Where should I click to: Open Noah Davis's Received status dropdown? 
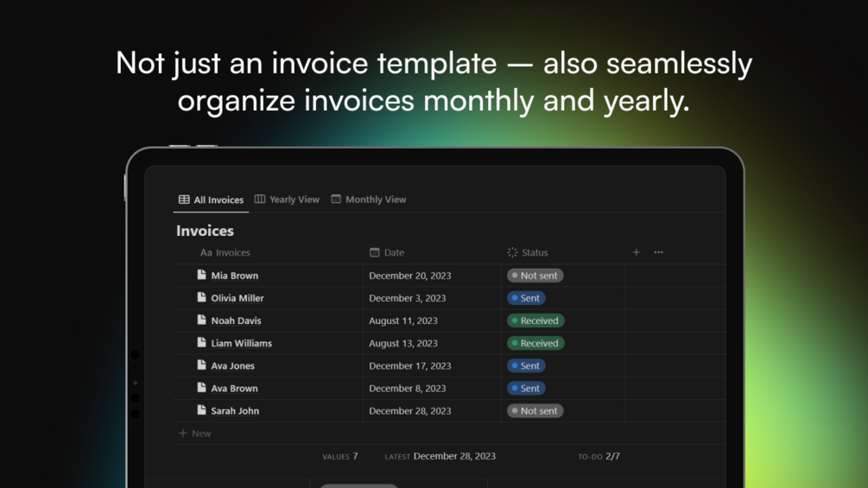point(535,321)
